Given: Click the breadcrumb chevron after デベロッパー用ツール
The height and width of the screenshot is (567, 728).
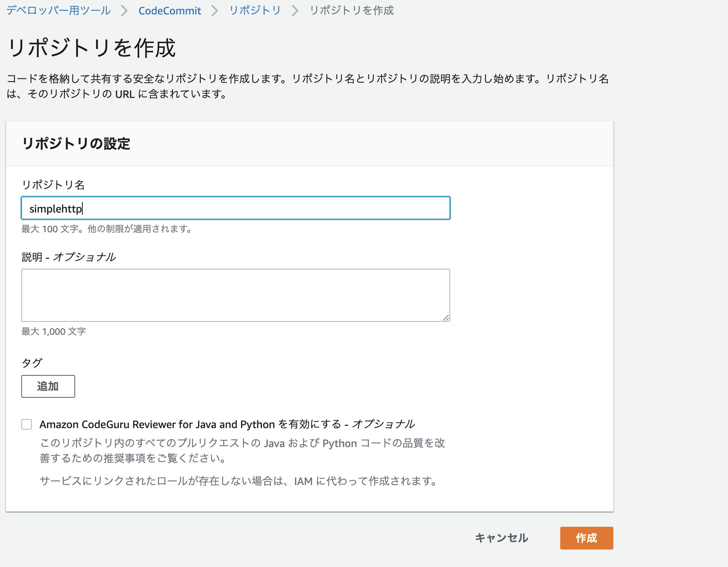Looking at the screenshot, I should (124, 11).
